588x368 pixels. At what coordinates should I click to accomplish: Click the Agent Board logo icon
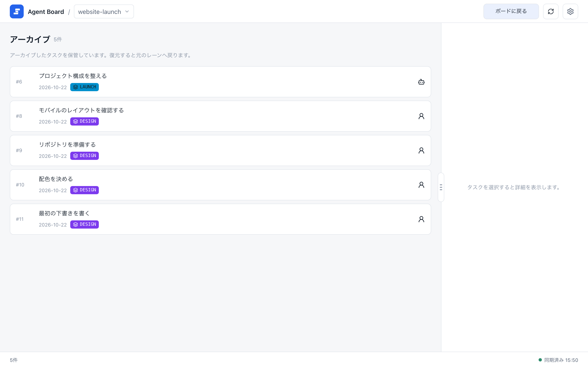(x=17, y=11)
